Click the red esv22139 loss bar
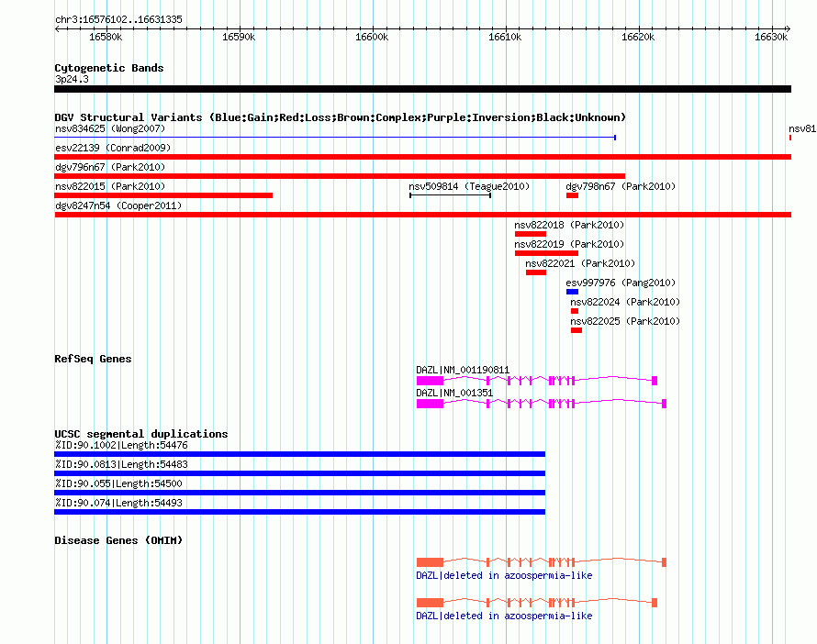Image resolution: width=817 pixels, height=644 pixels. 422,157
